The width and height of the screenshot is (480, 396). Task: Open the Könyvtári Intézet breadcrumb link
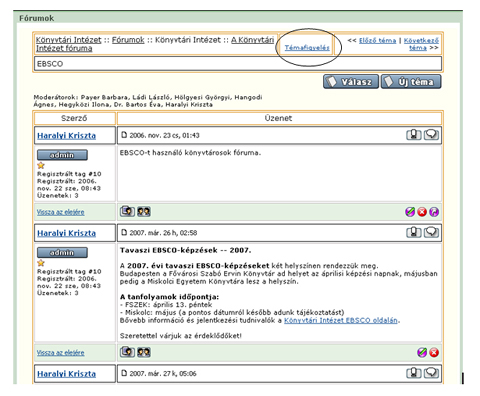[68, 40]
